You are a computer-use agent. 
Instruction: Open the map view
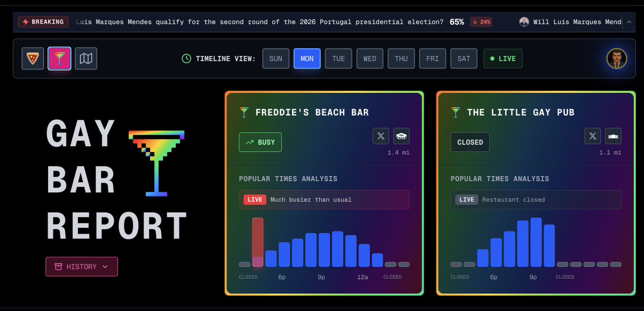[x=86, y=59]
